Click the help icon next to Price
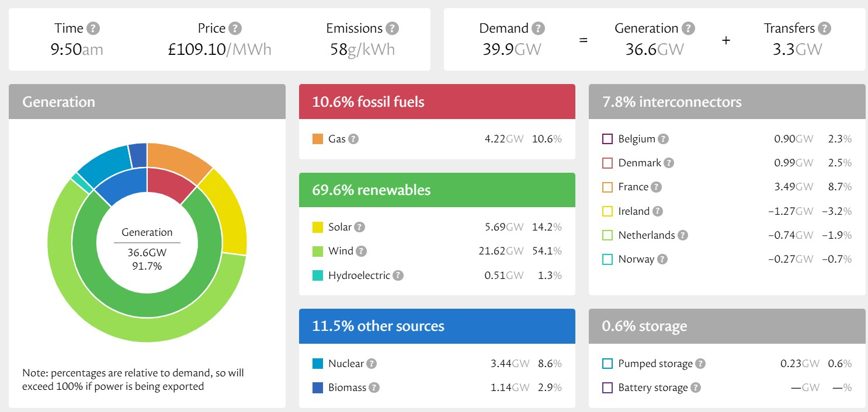This screenshot has width=868, height=412. [235, 29]
